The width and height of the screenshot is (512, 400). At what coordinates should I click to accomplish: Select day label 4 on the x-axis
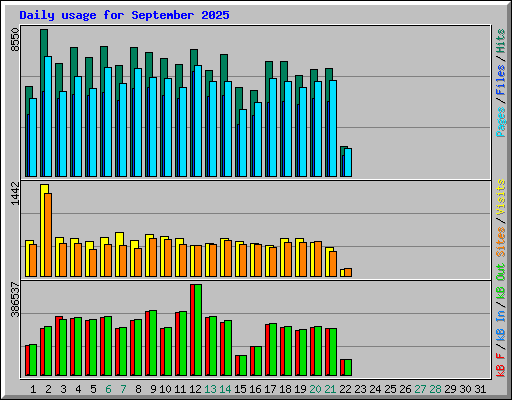coord(78,389)
